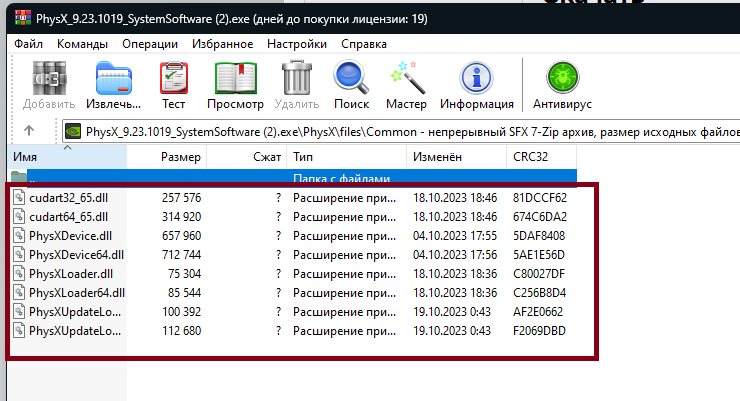Show archive Информация icon
The image size is (740, 401).
[476, 78]
